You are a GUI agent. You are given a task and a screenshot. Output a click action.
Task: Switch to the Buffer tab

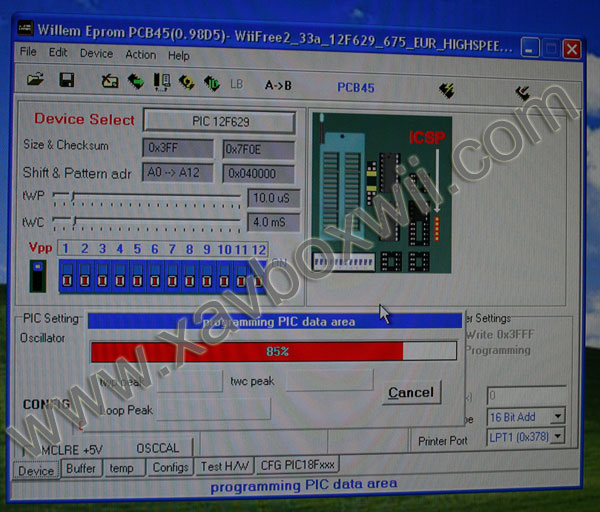pyautogui.click(x=81, y=468)
